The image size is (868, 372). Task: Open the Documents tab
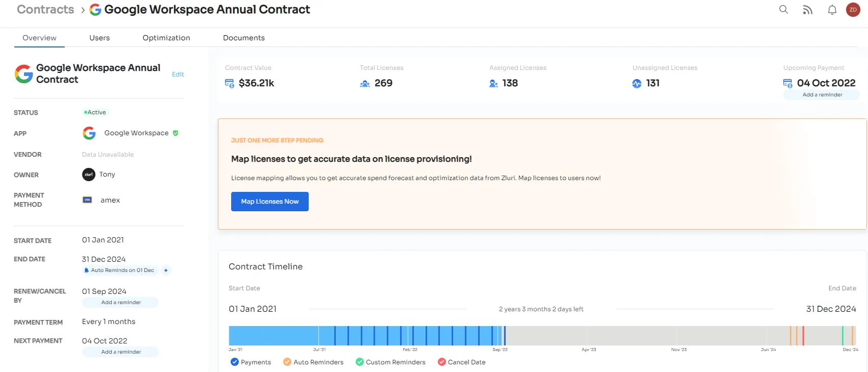pos(244,38)
